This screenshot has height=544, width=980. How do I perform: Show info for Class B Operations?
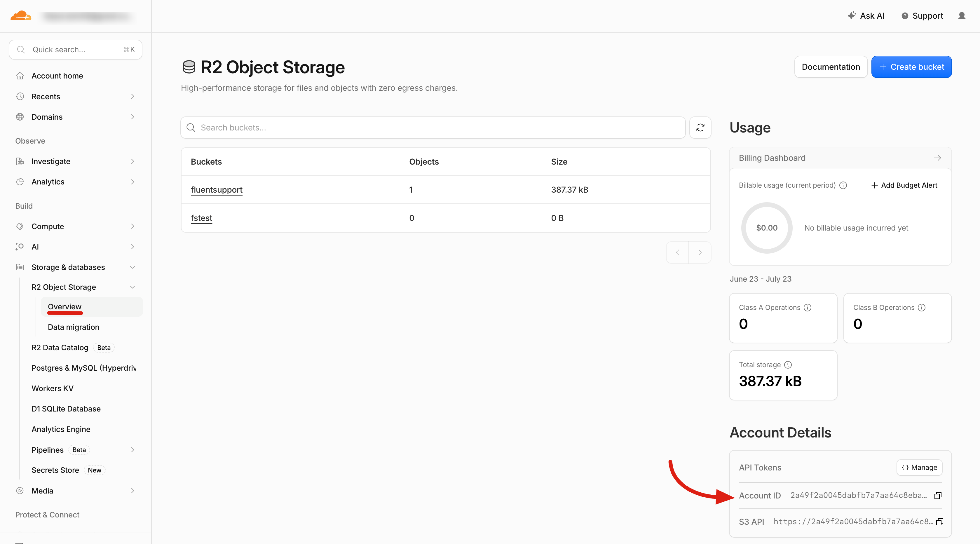click(921, 307)
